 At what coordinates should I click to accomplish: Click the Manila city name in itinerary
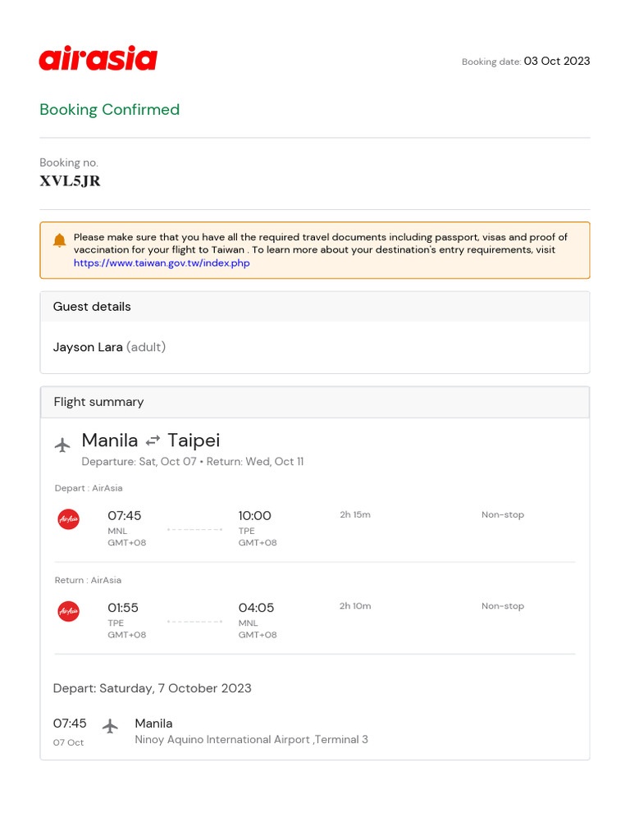(x=153, y=724)
